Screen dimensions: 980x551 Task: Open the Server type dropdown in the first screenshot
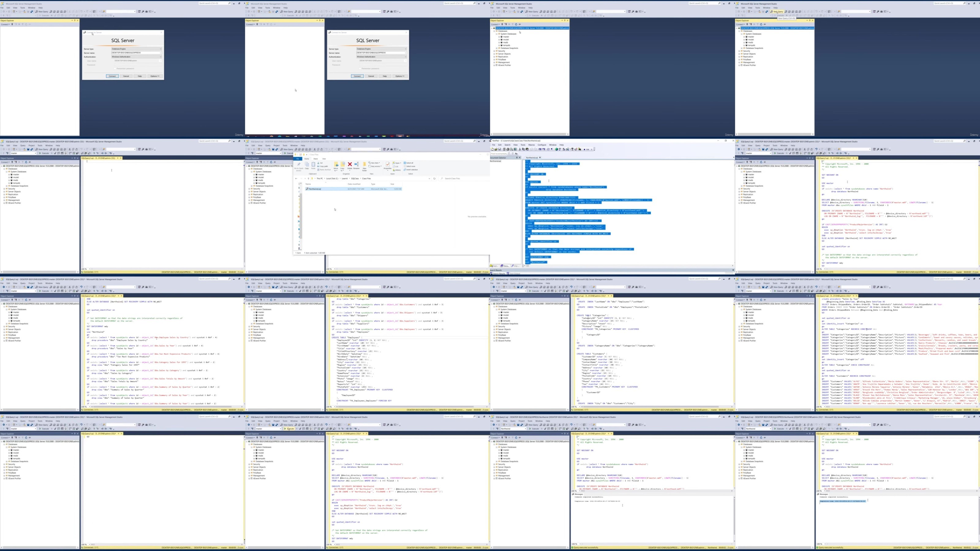coord(137,49)
